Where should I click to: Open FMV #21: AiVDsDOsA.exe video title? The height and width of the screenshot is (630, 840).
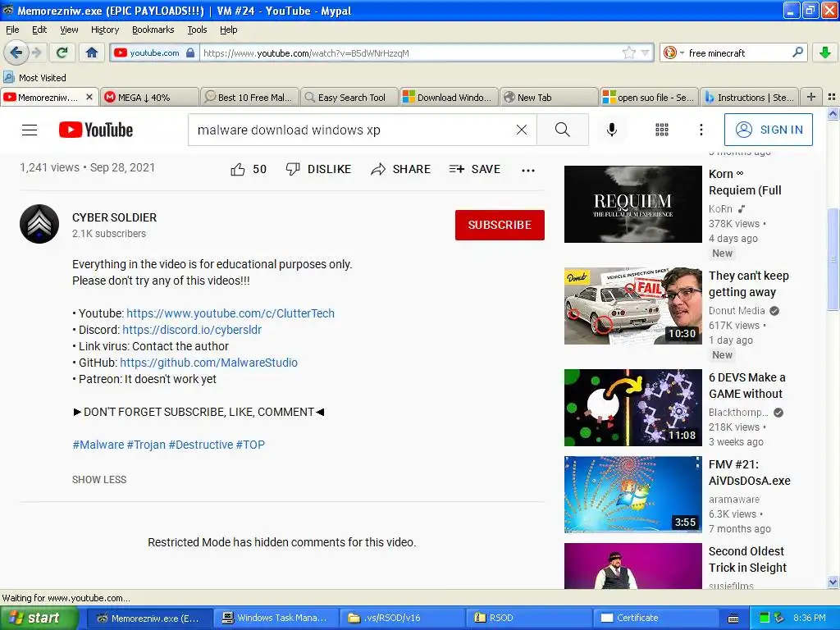point(750,472)
